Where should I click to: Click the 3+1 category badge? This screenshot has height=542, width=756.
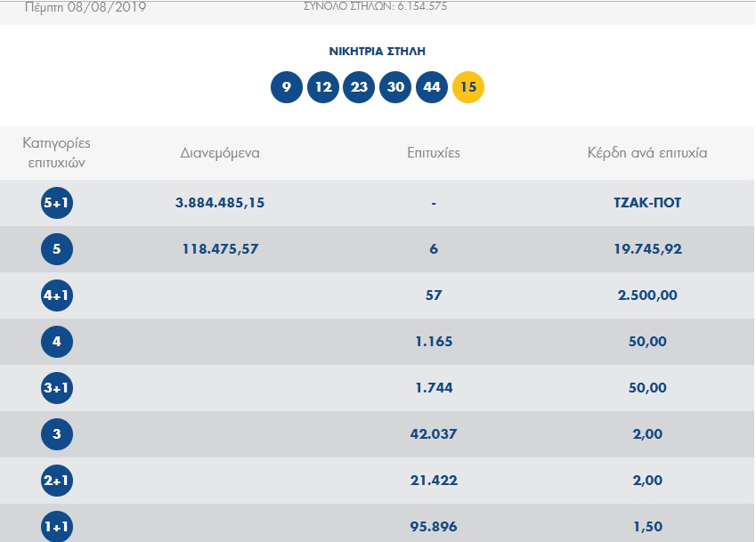click(x=57, y=388)
